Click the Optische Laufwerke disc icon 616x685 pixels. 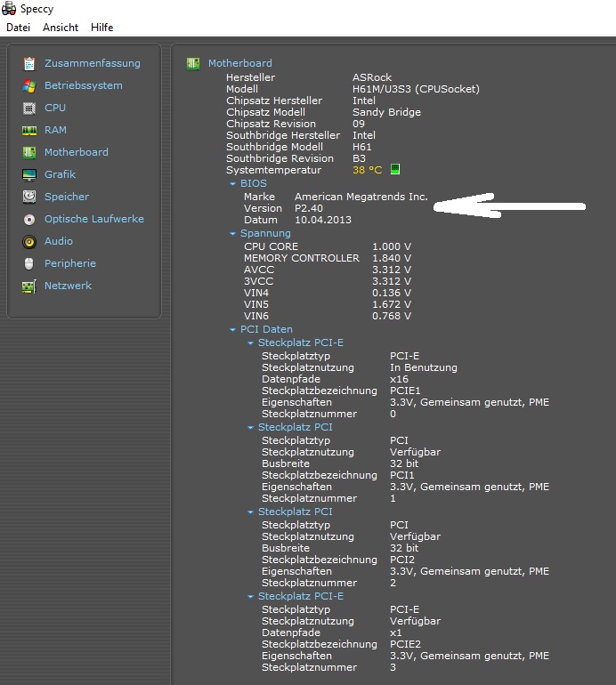[29, 220]
